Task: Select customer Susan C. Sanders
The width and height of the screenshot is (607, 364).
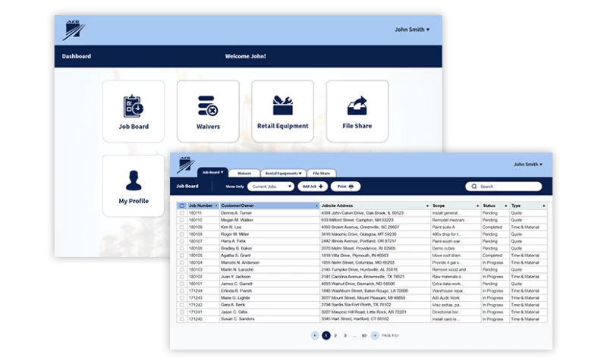Action: pos(237,319)
